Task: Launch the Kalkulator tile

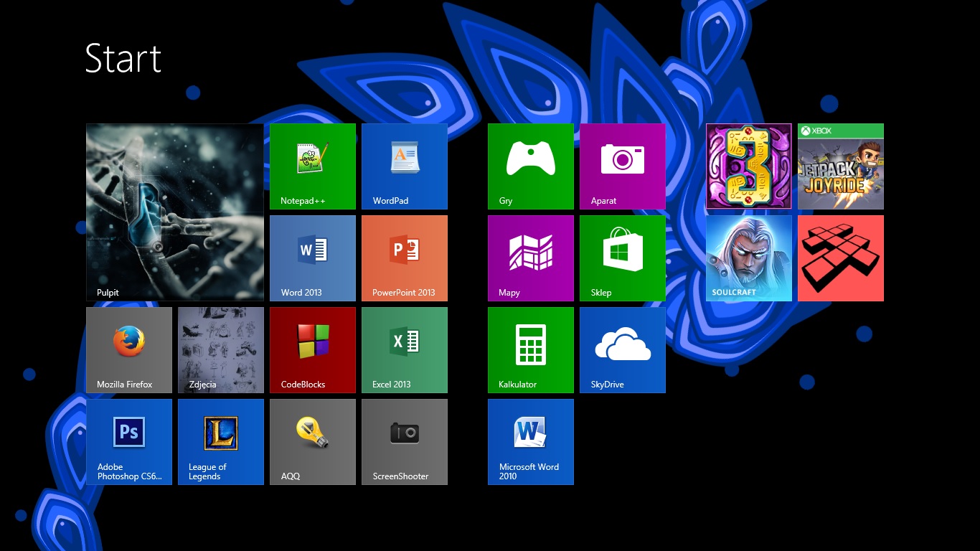Action: pos(531,350)
